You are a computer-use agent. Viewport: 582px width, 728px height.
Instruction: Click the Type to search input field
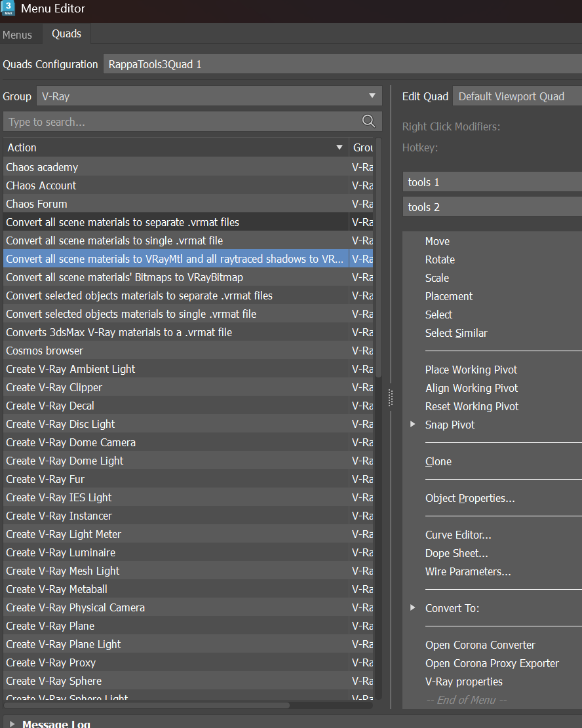pyautogui.click(x=192, y=122)
